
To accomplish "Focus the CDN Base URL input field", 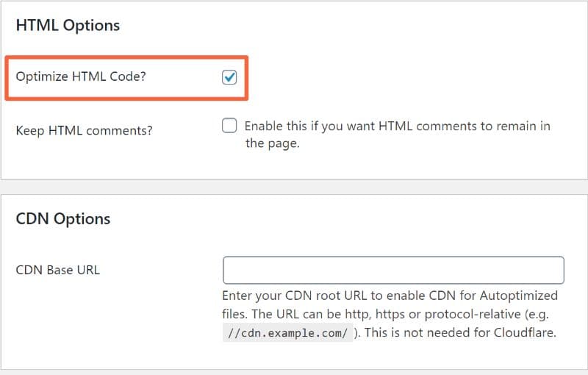I will pos(393,270).
